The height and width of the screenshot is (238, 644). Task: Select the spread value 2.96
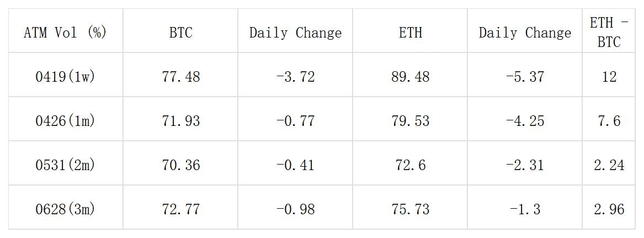(609, 209)
